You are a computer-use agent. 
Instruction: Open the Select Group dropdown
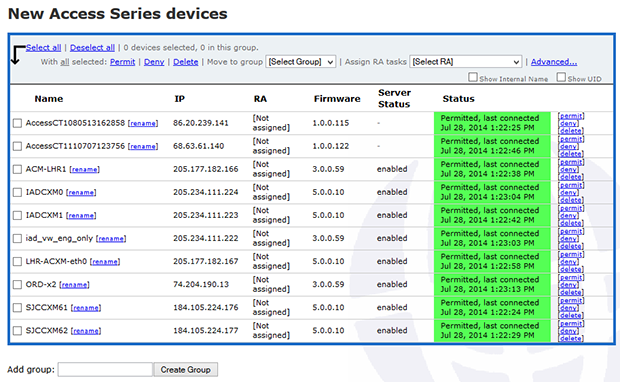301,62
